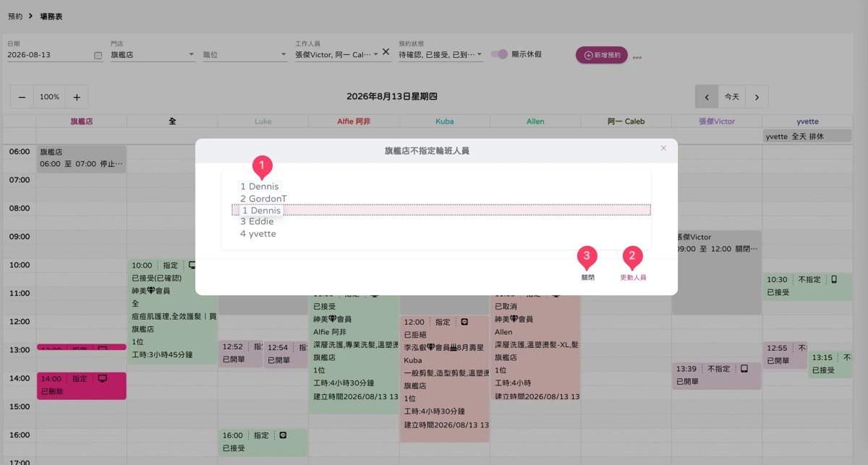Click 預約 in the breadcrumb
The width and height of the screenshot is (868, 465).
point(14,16)
